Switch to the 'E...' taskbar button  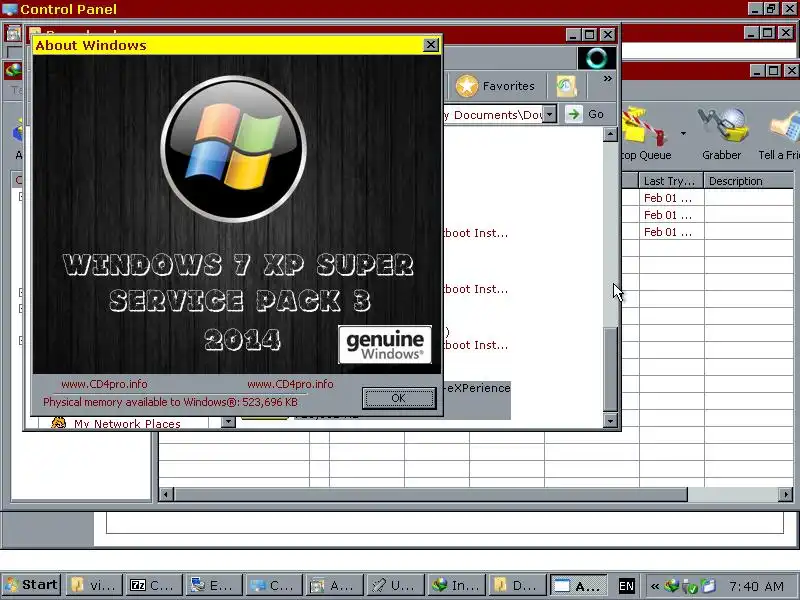213,585
